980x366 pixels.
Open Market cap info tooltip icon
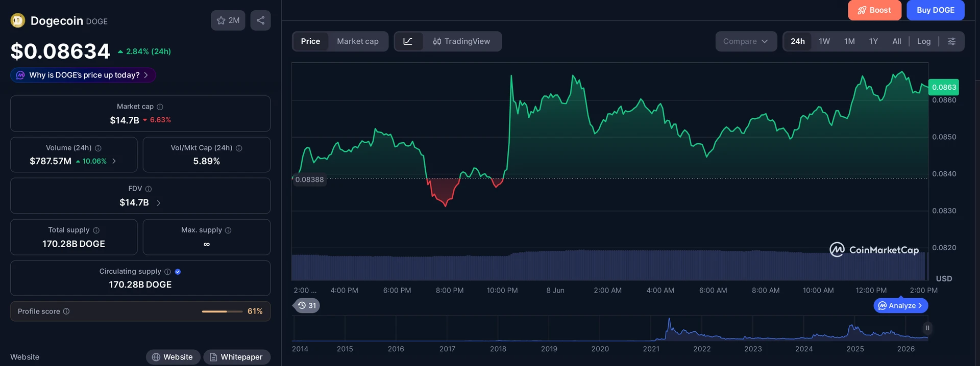160,107
